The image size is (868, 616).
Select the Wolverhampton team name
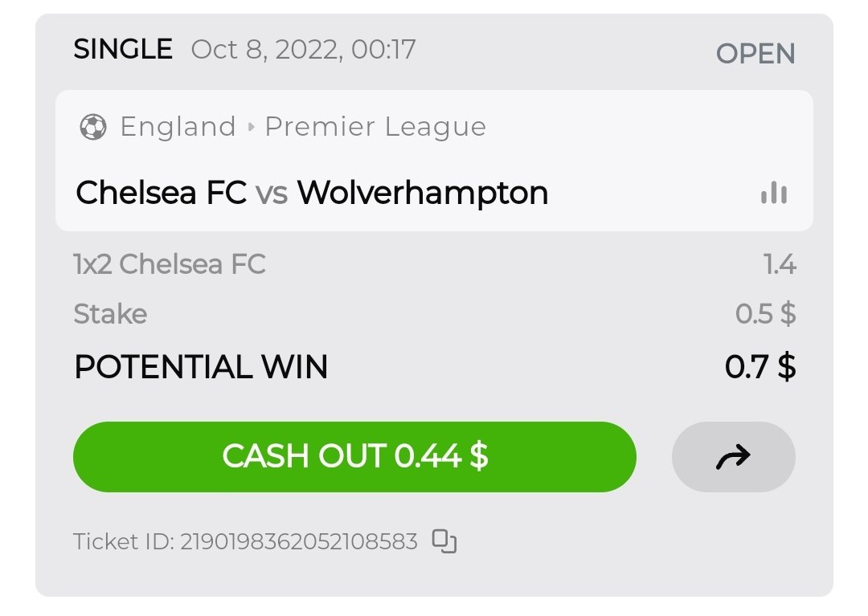pyautogui.click(x=423, y=193)
